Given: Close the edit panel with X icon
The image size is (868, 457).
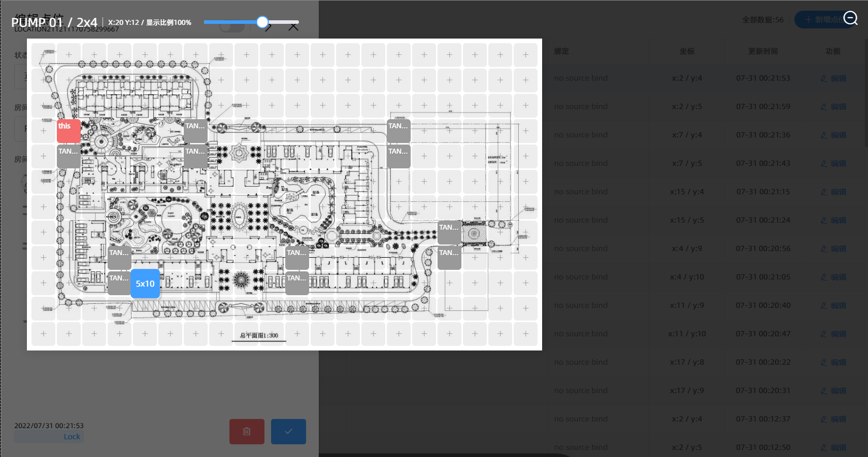Looking at the screenshot, I should click(x=293, y=27).
